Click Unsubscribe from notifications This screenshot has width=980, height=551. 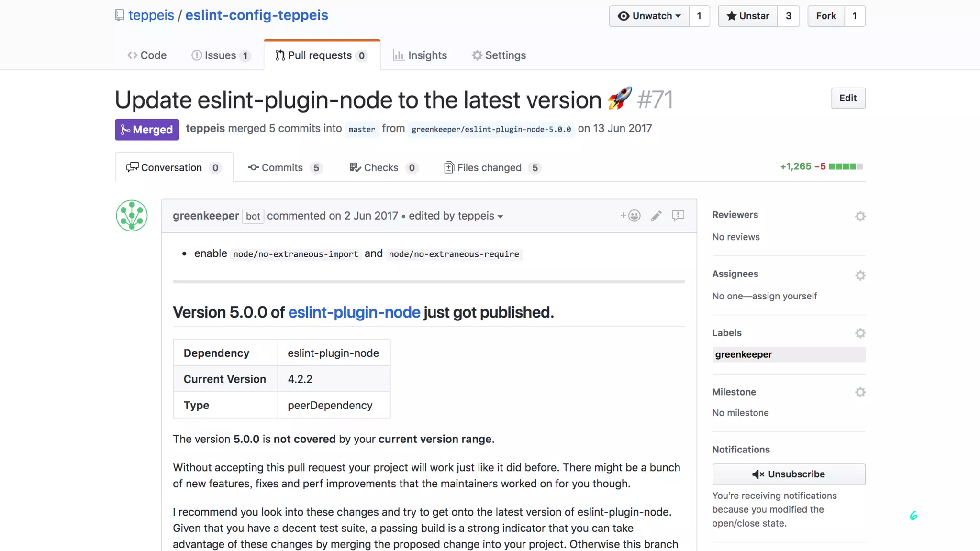789,474
